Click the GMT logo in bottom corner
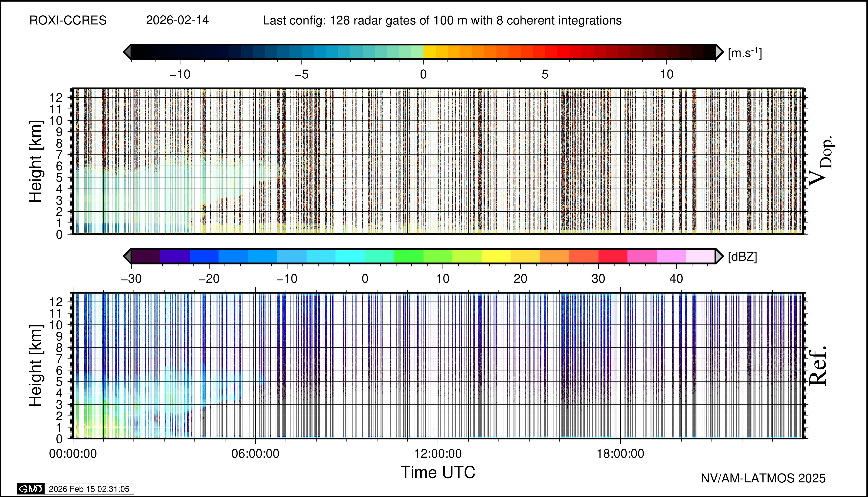The image size is (868, 497). pyautogui.click(x=31, y=489)
